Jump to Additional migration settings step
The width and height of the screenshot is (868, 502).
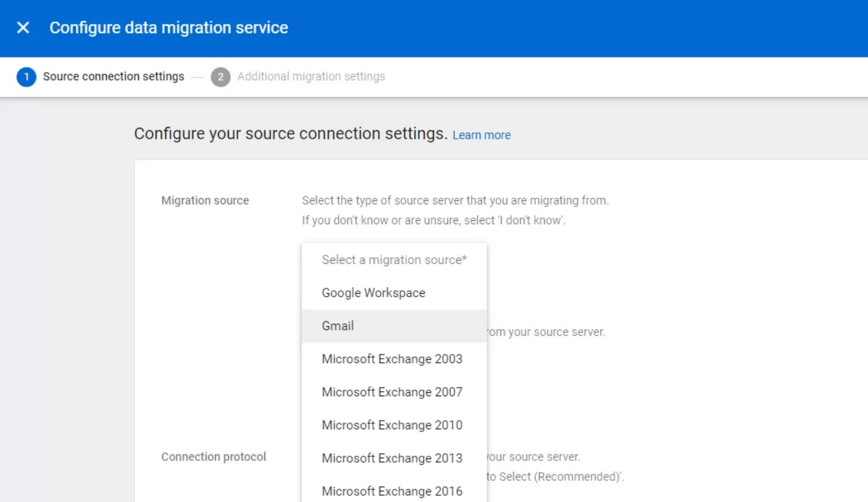click(311, 77)
